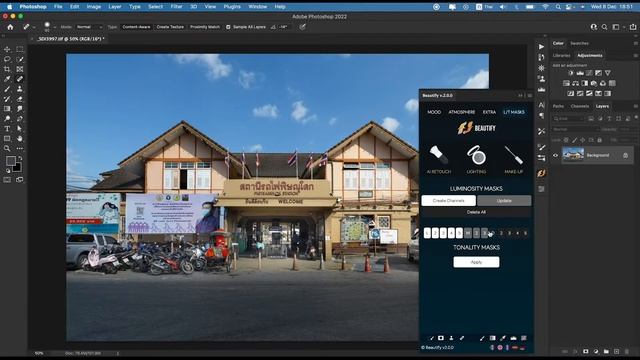This screenshot has width=640, height=360.
Task: Collapse the Beautify panel with arrows
Action: (520, 96)
